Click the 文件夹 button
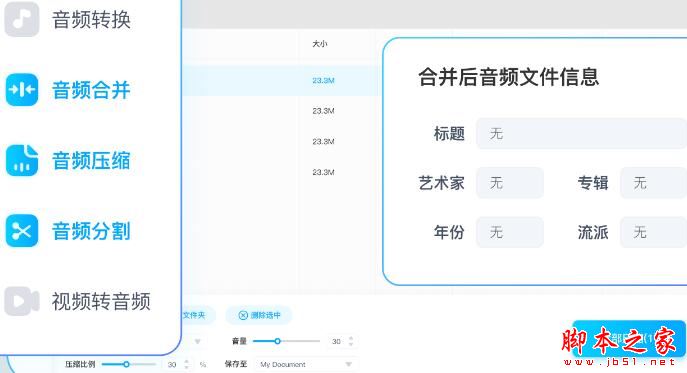This screenshot has width=687, height=373. click(198, 315)
